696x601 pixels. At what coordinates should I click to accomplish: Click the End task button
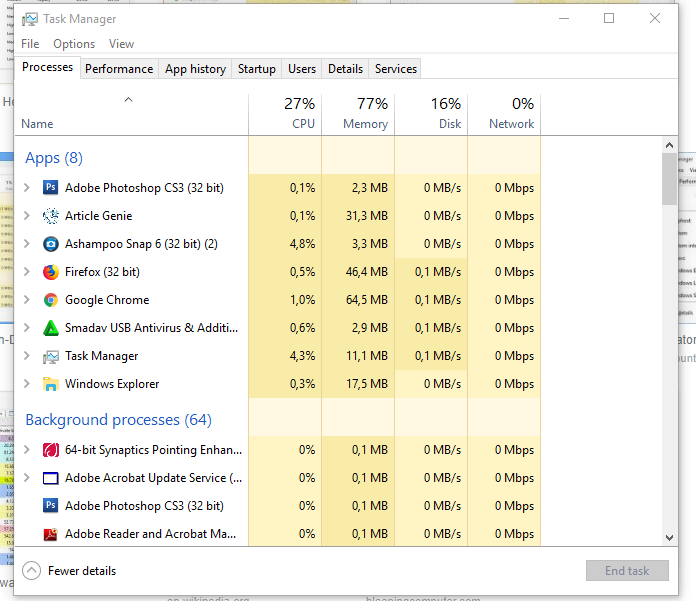click(x=627, y=570)
